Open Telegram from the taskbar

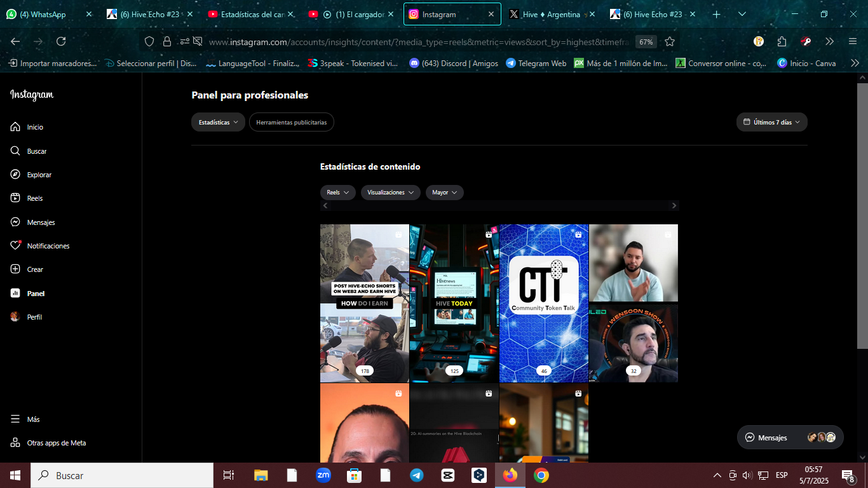click(x=417, y=475)
